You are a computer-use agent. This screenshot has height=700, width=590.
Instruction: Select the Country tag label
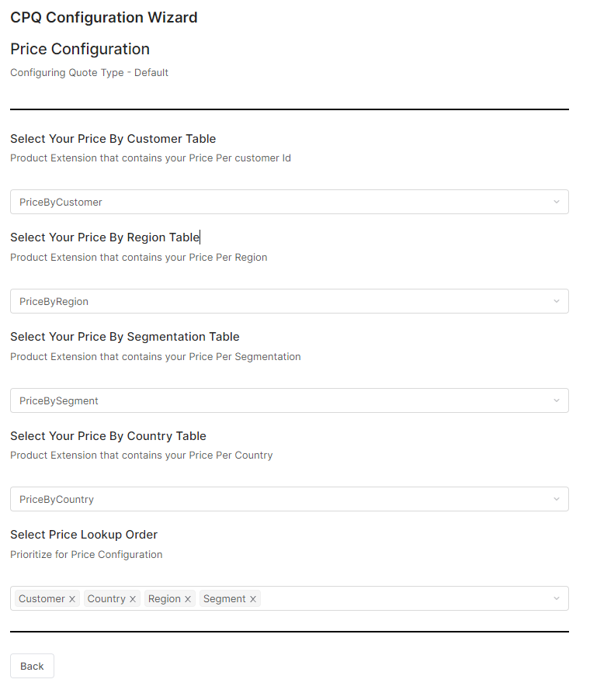[x=106, y=599]
